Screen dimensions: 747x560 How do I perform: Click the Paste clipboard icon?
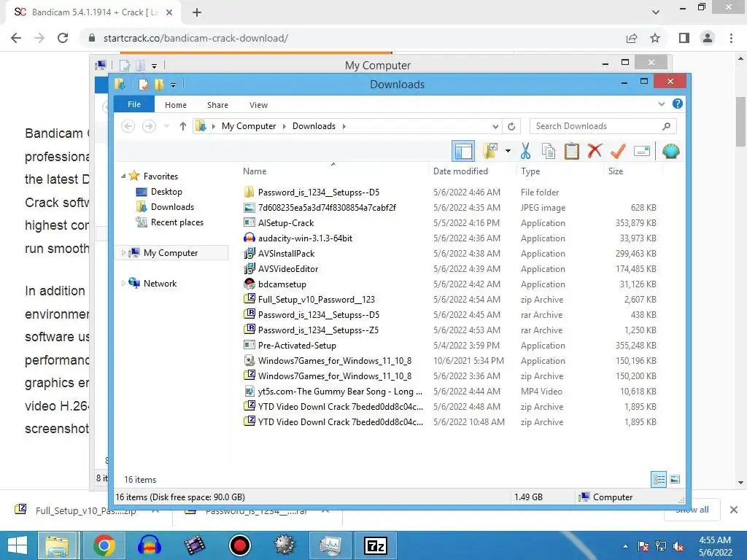572,152
